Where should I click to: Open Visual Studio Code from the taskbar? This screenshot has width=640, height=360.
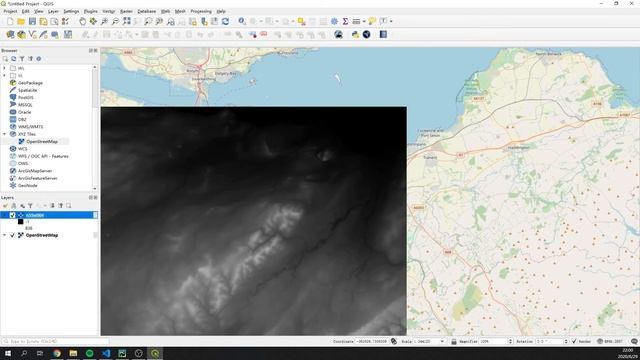(106, 353)
